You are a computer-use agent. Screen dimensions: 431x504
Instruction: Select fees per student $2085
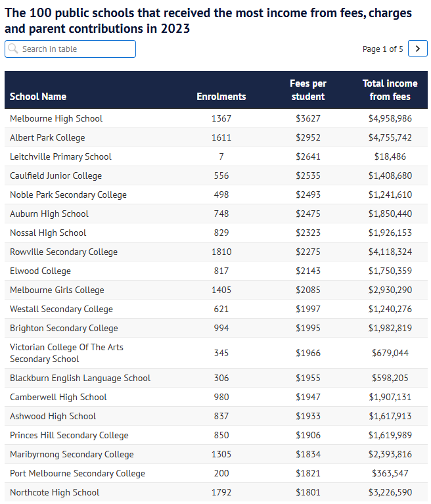coord(308,290)
